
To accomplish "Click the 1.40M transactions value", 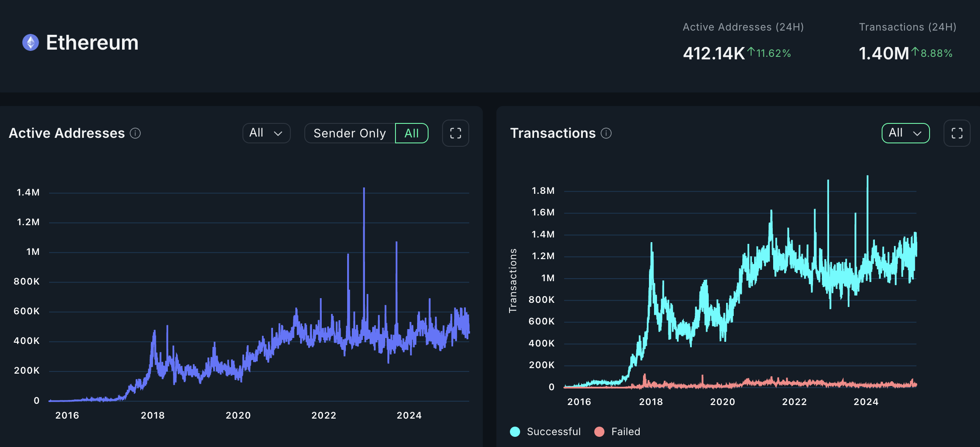I will [x=884, y=53].
